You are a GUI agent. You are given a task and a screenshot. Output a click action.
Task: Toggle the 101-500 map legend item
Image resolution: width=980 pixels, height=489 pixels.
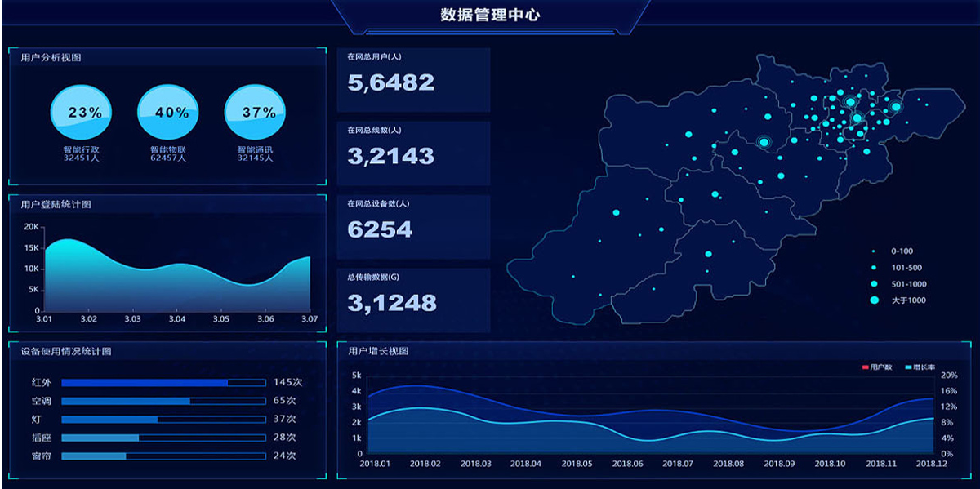point(872,268)
